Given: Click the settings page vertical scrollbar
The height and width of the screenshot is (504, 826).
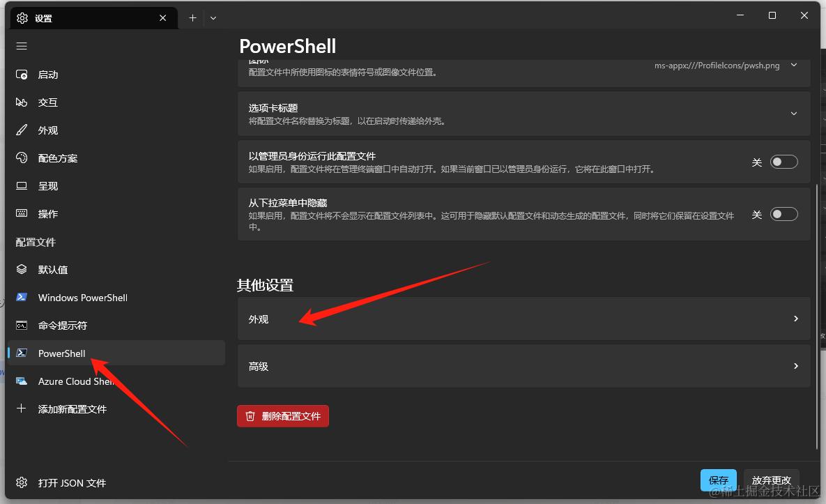Looking at the screenshot, I should point(817,316).
